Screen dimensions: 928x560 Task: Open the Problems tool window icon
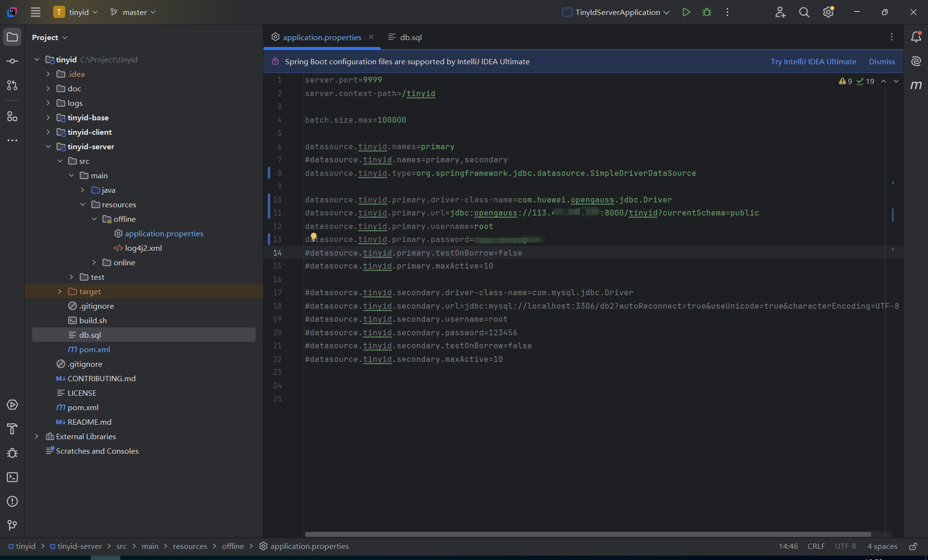(12, 502)
